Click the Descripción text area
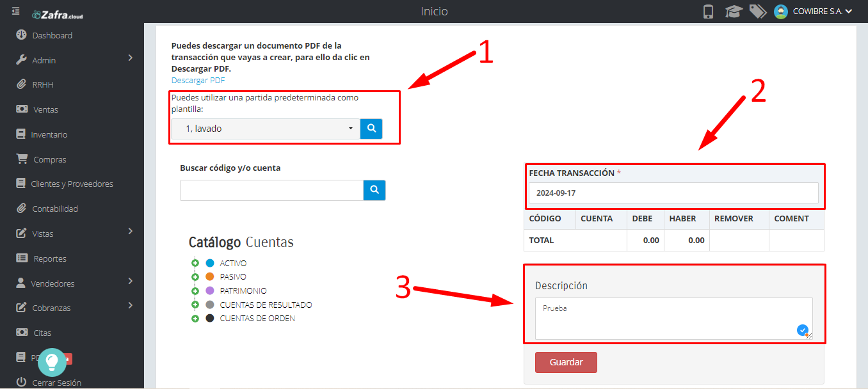This screenshot has height=389, width=868. pyautogui.click(x=673, y=318)
